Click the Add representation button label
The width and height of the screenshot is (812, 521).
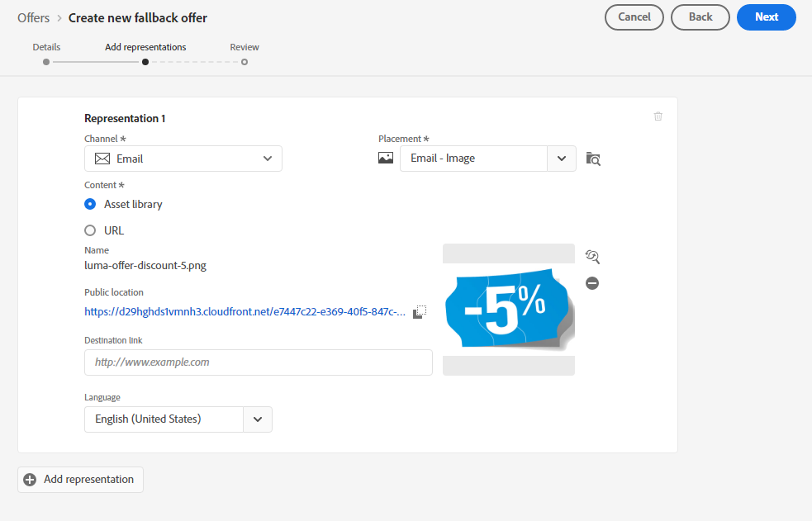[x=88, y=480]
